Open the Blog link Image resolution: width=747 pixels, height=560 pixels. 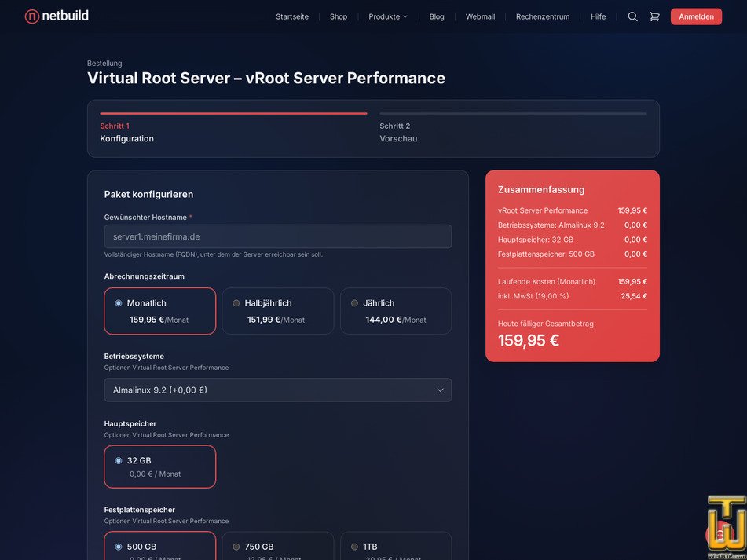(x=437, y=16)
